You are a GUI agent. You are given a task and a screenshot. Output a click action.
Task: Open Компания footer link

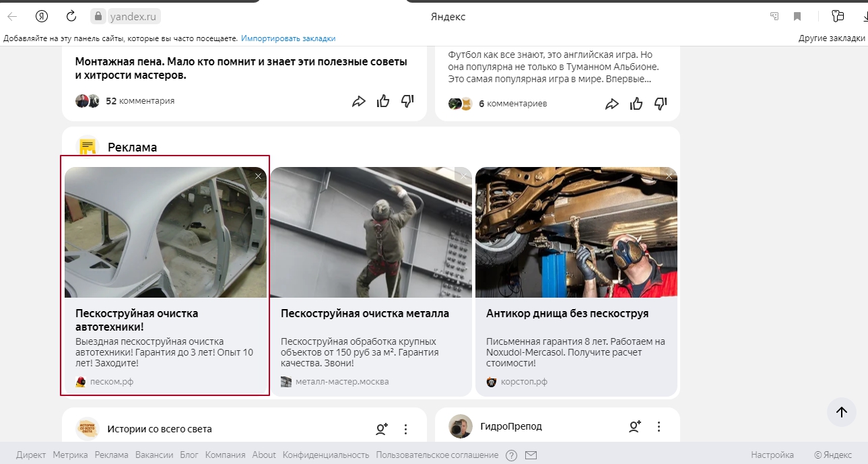click(x=225, y=455)
